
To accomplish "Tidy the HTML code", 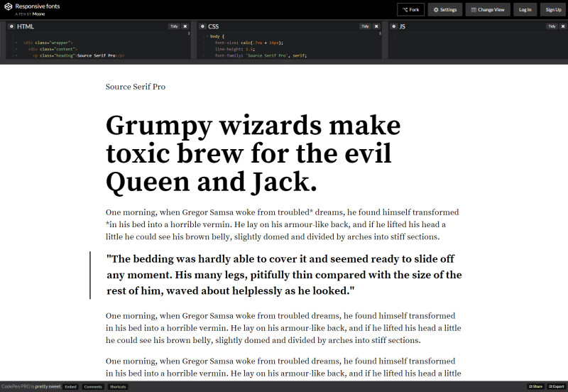I will (x=173, y=26).
